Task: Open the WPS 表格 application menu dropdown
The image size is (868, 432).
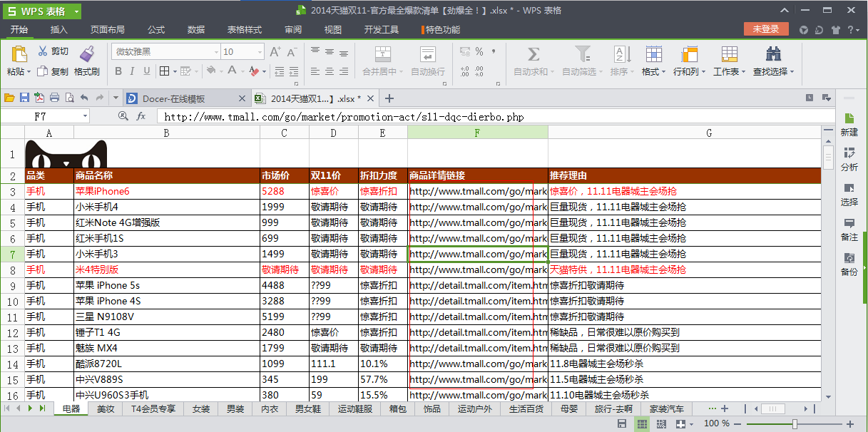Action: [76, 11]
